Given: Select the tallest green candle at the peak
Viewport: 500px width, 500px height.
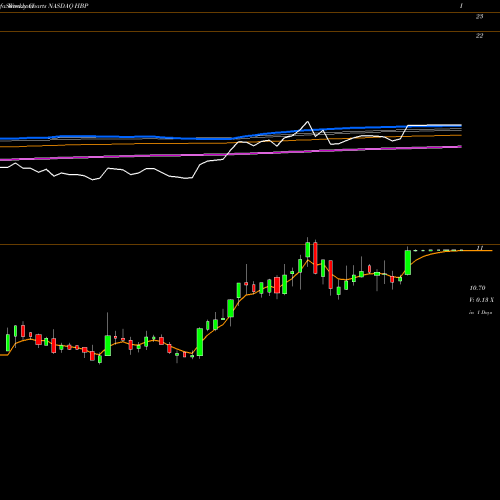Looking at the screenshot, I should tap(307, 250).
